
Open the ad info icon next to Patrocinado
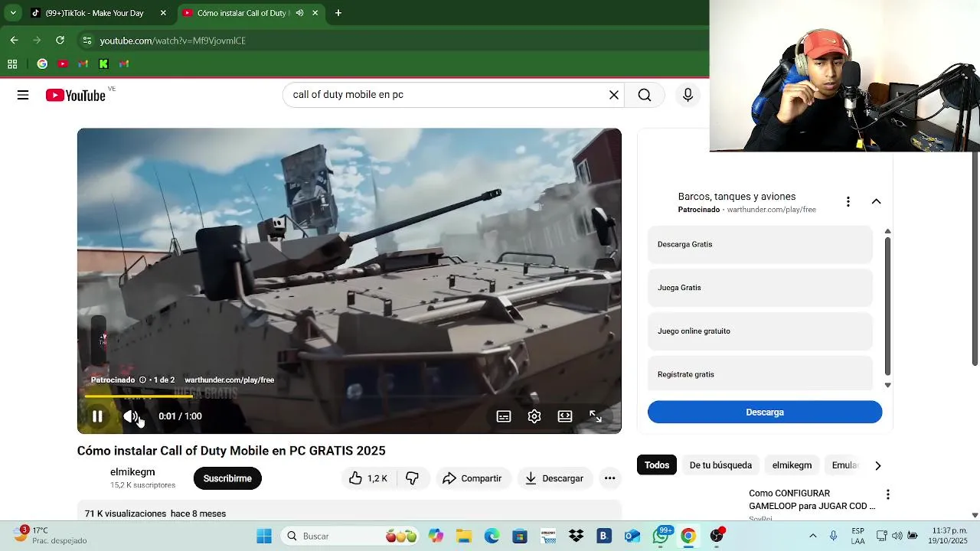click(x=142, y=380)
